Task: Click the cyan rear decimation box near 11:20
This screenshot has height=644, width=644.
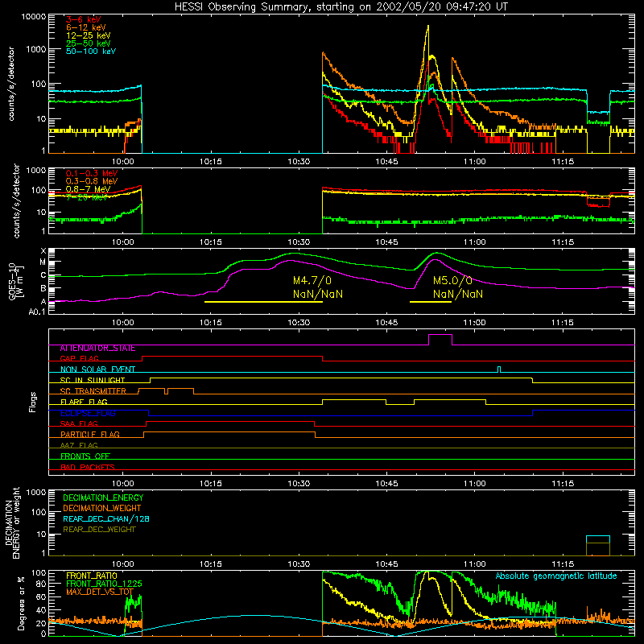Action: [598, 539]
